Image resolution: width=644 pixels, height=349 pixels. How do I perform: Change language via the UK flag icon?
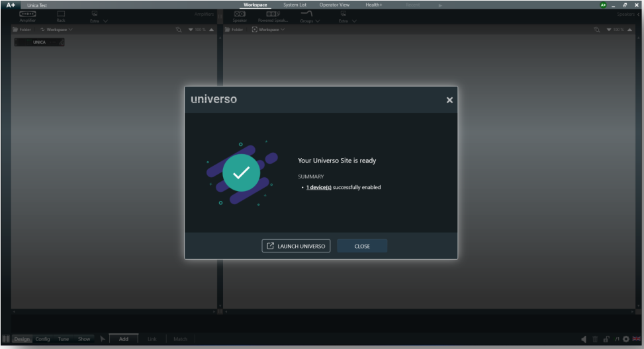tap(636, 338)
